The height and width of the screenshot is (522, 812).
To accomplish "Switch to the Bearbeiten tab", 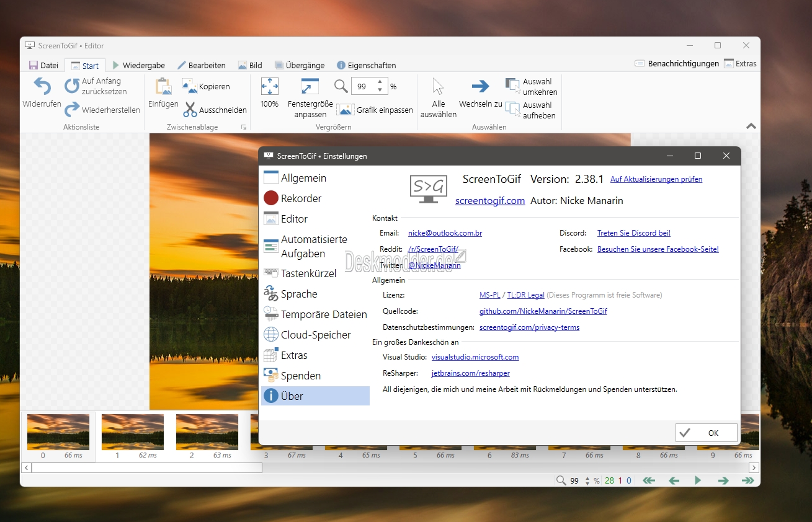I will [x=201, y=65].
